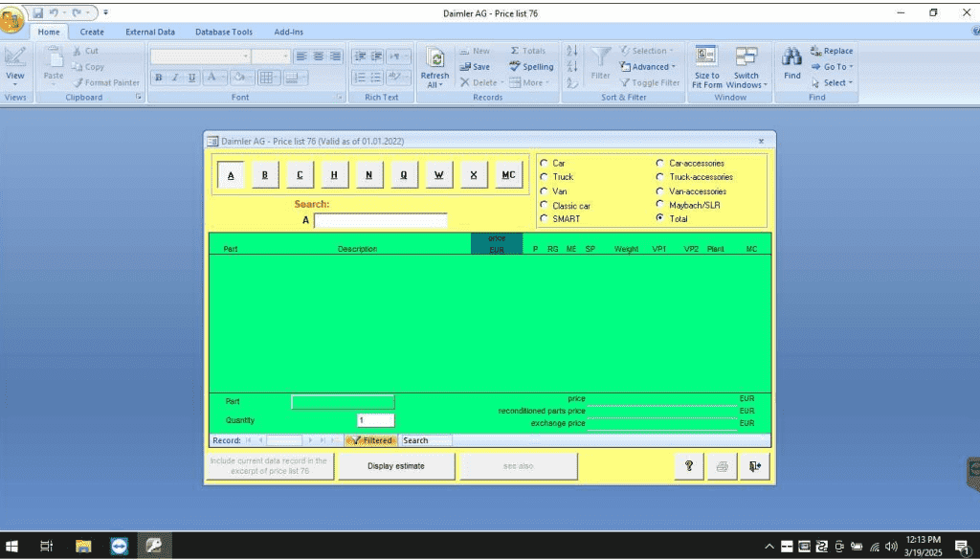Select the Classic car radio button
This screenshot has width=980, height=560.
544,205
